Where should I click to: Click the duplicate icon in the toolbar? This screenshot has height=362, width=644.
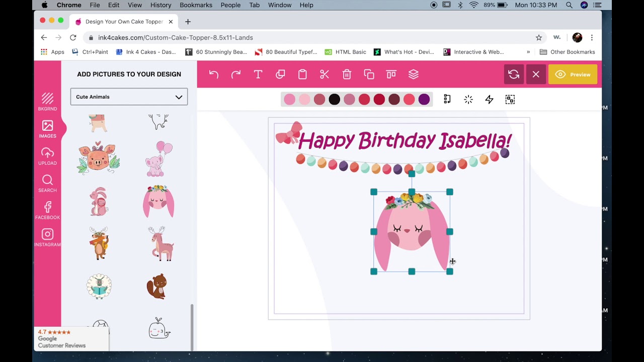coord(369,74)
